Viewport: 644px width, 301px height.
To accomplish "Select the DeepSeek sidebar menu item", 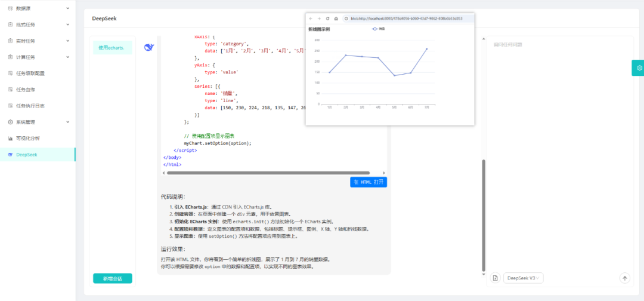I will [x=38, y=155].
